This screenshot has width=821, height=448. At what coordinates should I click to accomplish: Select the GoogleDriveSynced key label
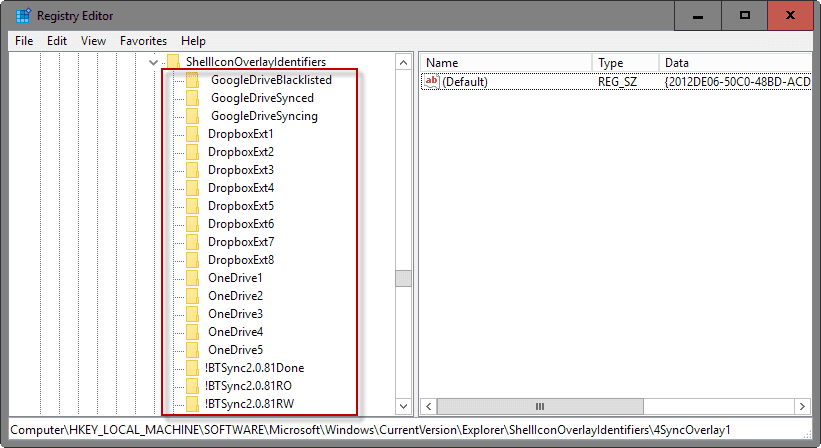[x=262, y=98]
